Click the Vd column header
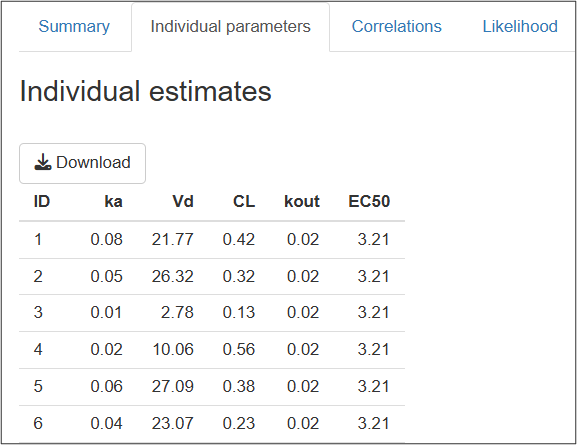This screenshot has height=445, width=577. point(183,201)
